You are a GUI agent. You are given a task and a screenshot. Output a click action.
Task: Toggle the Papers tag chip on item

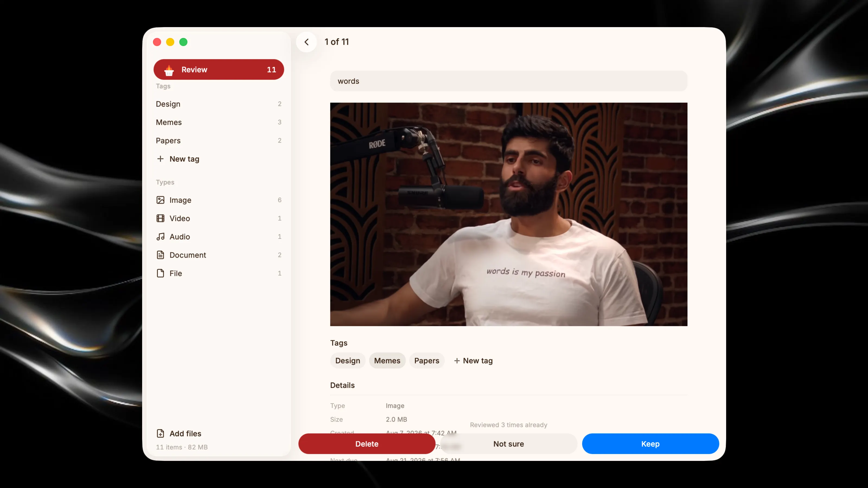(427, 361)
